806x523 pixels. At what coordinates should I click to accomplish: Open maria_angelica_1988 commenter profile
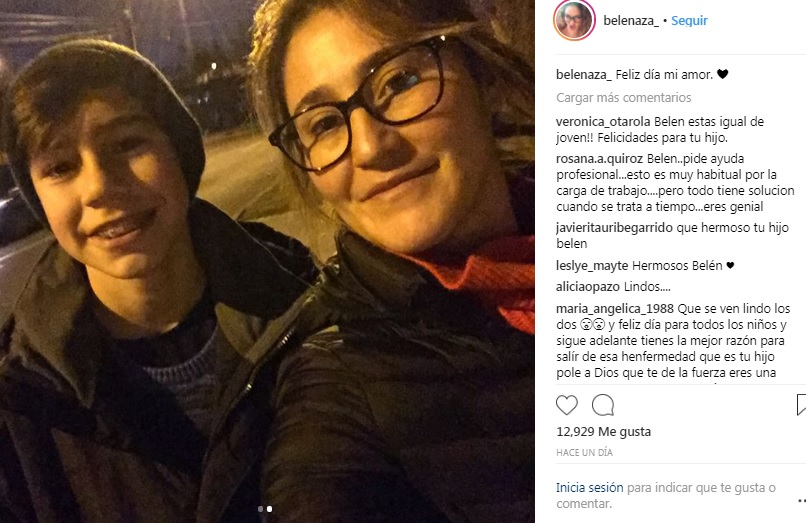(615, 309)
